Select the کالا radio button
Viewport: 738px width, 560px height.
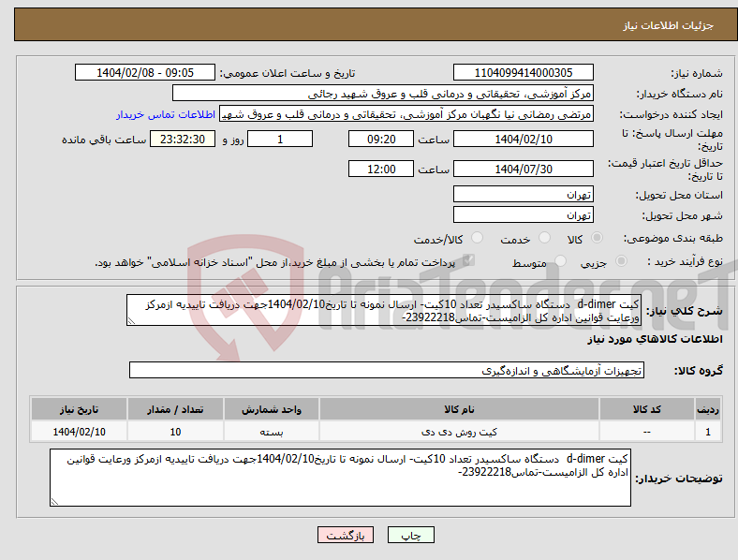tap(597, 238)
